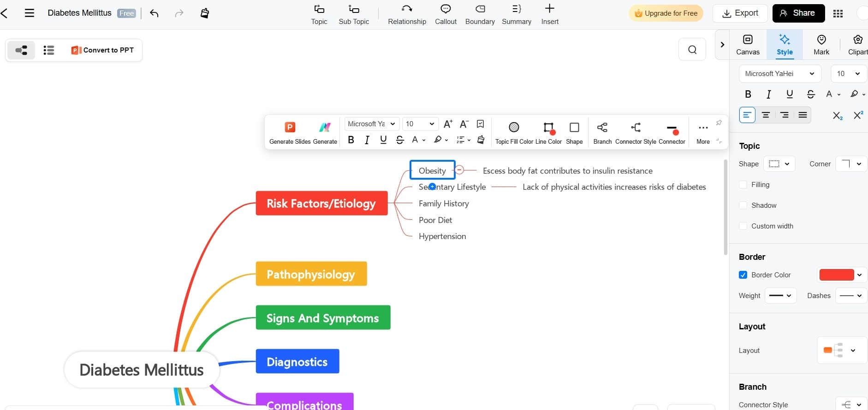This screenshot has height=410, width=868.
Task: Open Topic Fill Color tool
Action: pos(514,133)
